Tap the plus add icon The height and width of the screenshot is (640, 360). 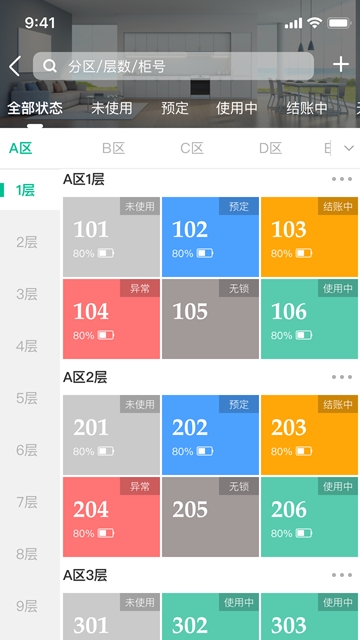tap(341, 65)
